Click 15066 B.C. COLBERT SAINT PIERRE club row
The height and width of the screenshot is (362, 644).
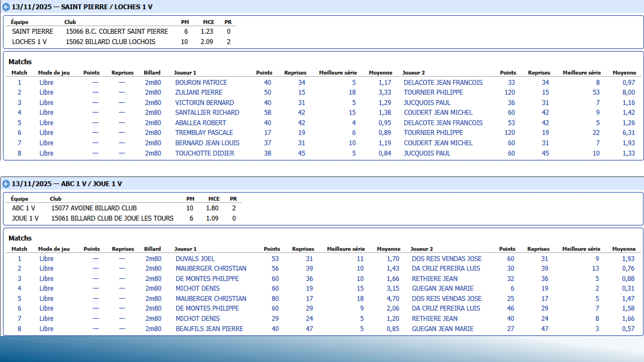click(117, 31)
